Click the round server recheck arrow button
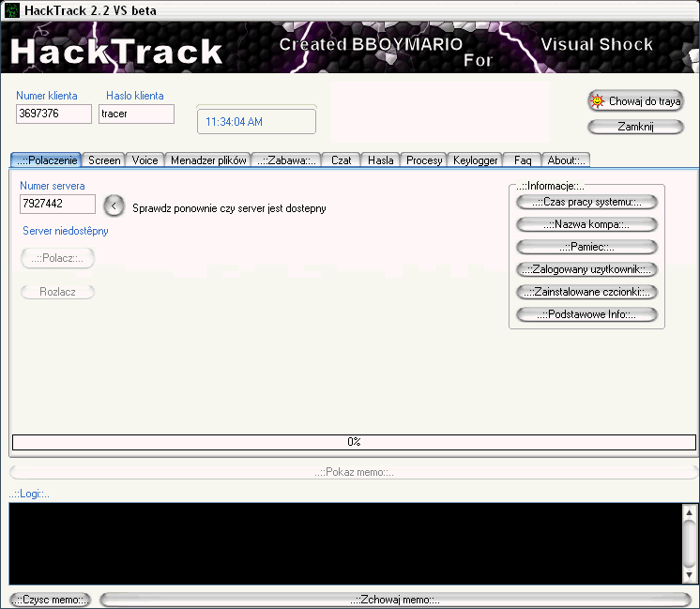Viewport: 700px width, 609px height. click(114, 206)
